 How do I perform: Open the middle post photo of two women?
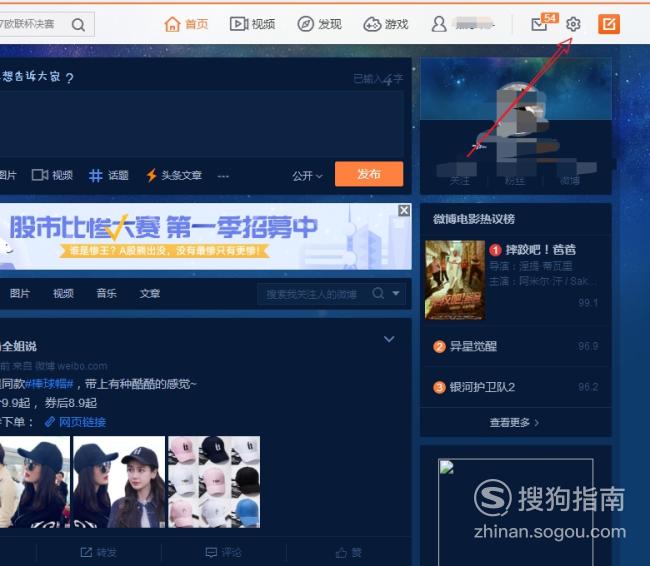pyautogui.click(x=119, y=482)
